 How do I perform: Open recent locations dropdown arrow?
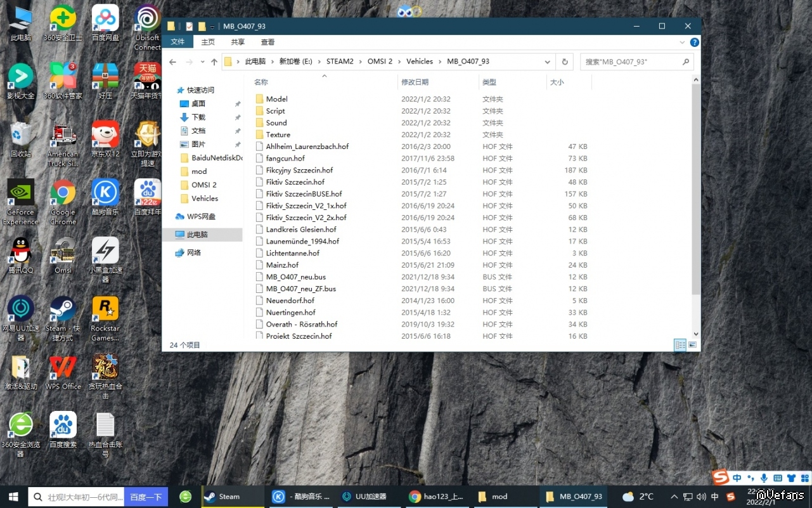coord(202,62)
